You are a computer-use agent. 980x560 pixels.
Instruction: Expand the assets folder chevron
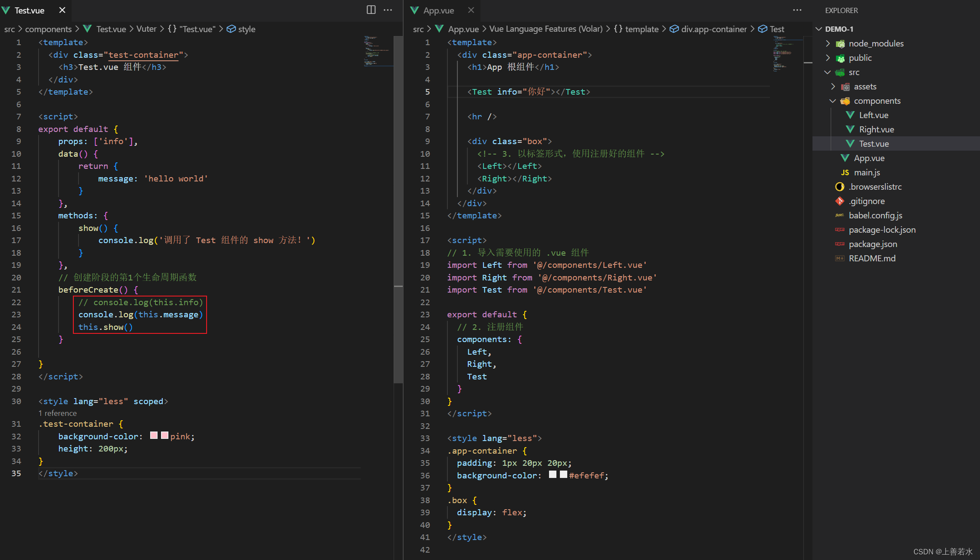(833, 86)
